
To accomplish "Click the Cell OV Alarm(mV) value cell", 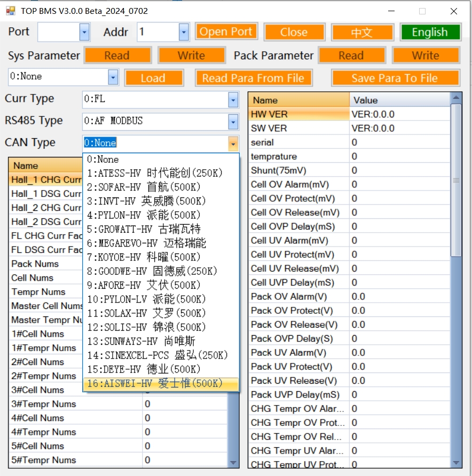I will click(399, 184).
